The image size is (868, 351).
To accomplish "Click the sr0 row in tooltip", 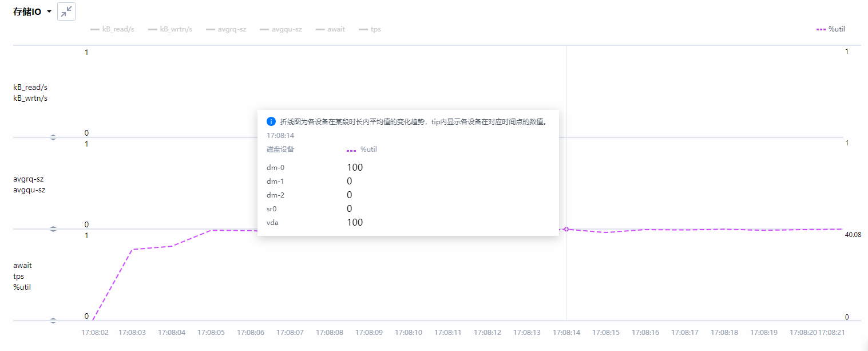I will click(x=407, y=209).
